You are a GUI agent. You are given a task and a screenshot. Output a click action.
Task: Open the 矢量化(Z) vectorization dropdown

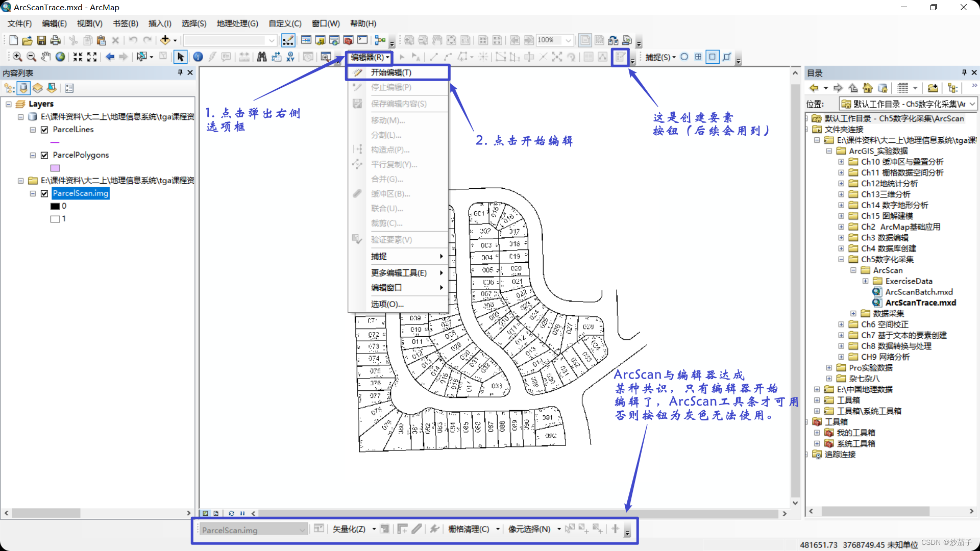354,530
